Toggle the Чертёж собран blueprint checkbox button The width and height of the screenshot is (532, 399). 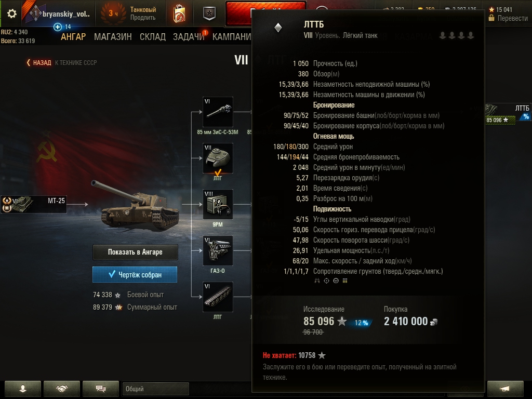(135, 274)
